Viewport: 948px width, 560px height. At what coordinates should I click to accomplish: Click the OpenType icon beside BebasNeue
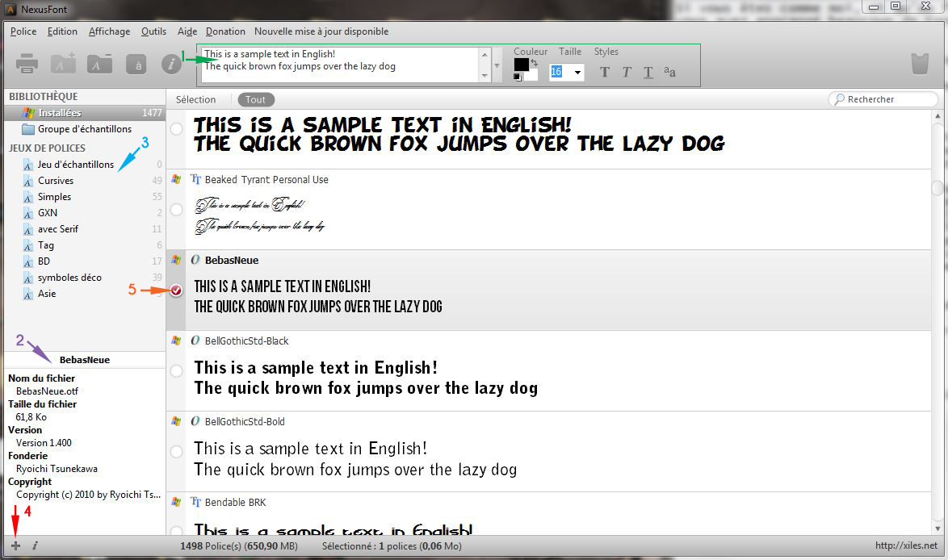(195, 260)
